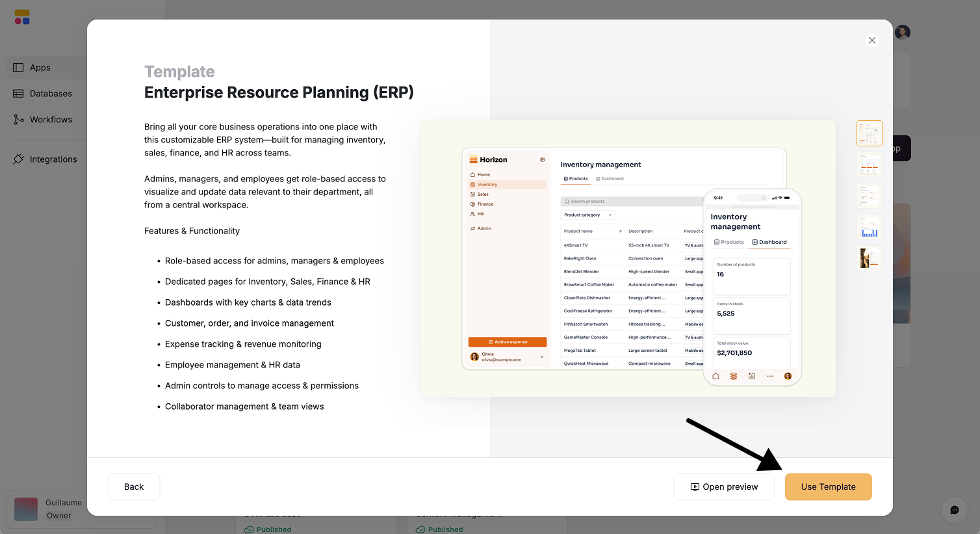Click the workspace logo in the top left
The image size is (980, 534).
coord(21,17)
